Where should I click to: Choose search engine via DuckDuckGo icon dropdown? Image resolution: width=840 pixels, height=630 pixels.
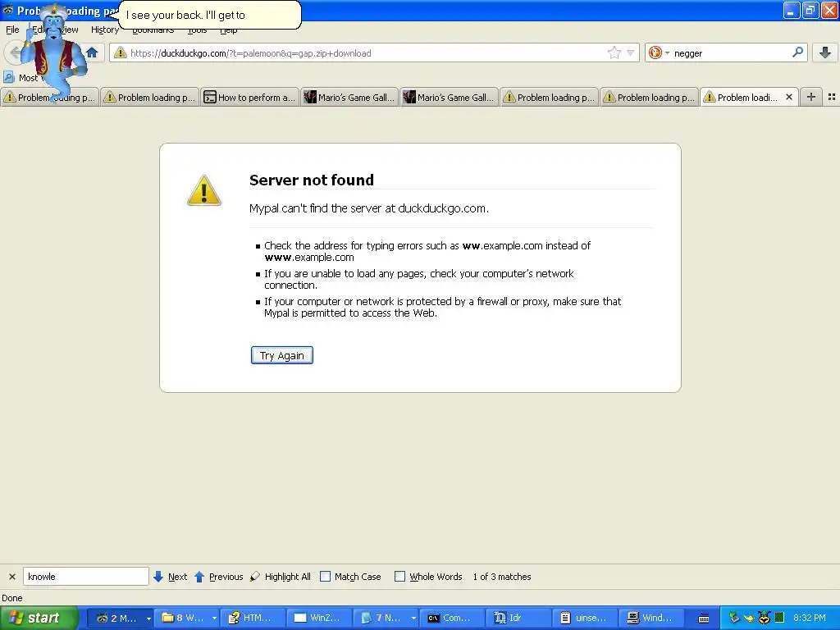pos(659,52)
